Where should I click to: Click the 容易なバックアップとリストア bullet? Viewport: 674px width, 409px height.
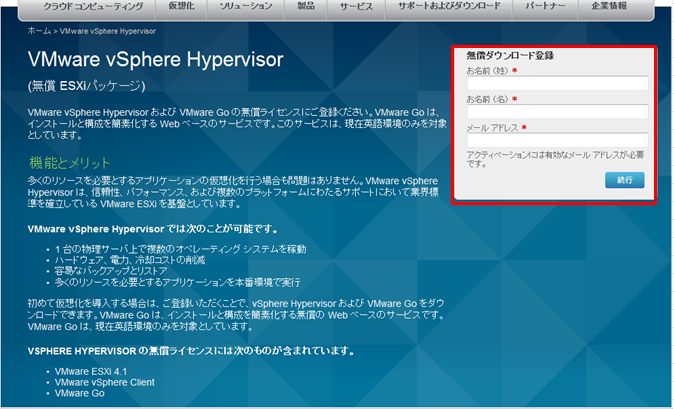[x=111, y=271]
